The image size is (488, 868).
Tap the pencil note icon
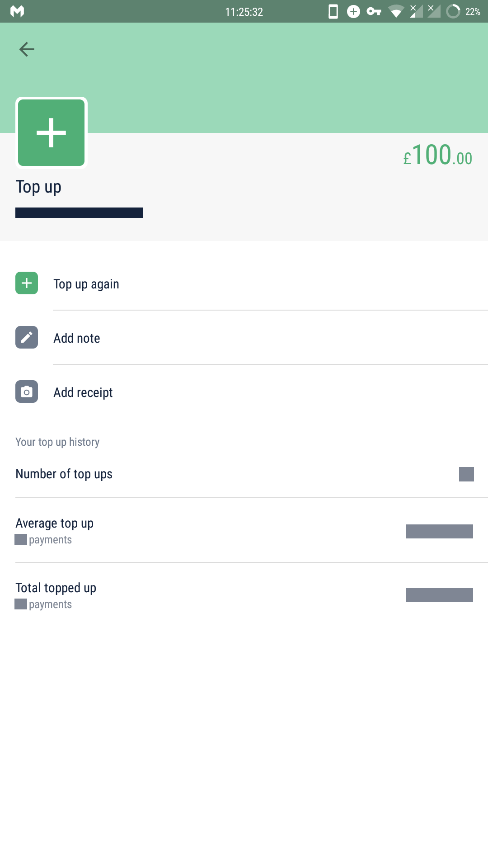27,337
